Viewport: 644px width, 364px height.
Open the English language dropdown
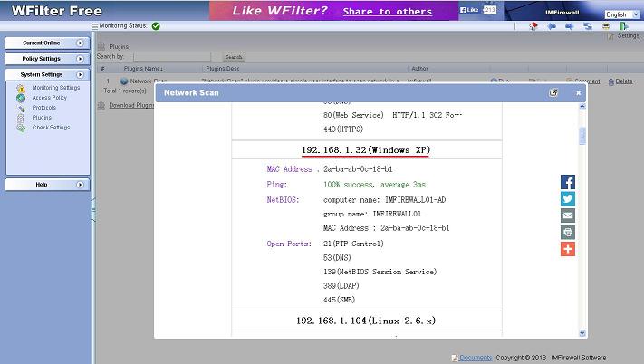coord(622,14)
